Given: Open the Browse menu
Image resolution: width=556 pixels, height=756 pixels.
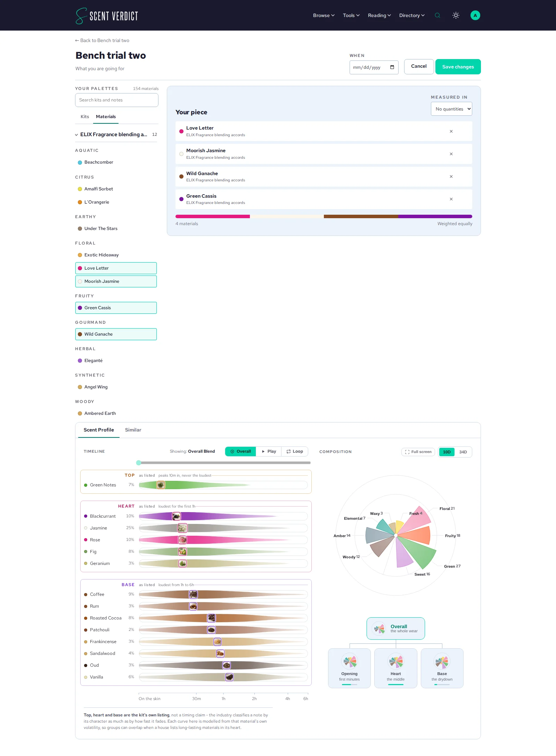Looking at the screenshot, I should click(x=324, y=15).
